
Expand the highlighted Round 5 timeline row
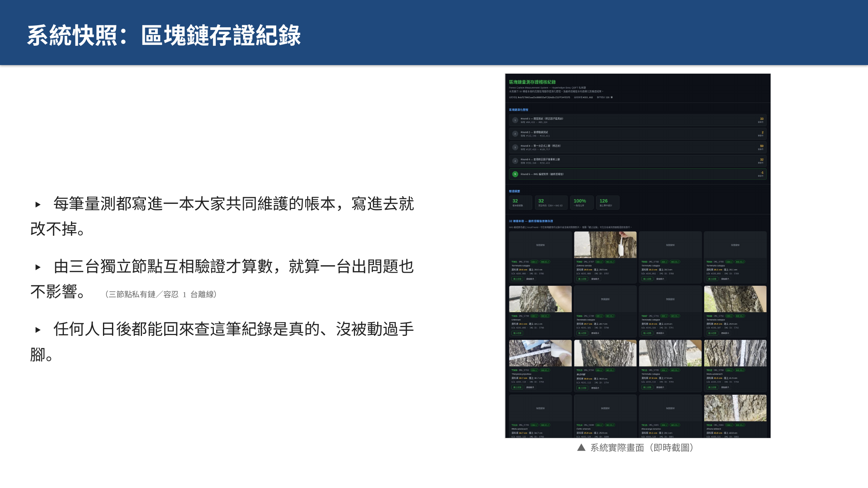pyautogui.click(x=638, y=174)
